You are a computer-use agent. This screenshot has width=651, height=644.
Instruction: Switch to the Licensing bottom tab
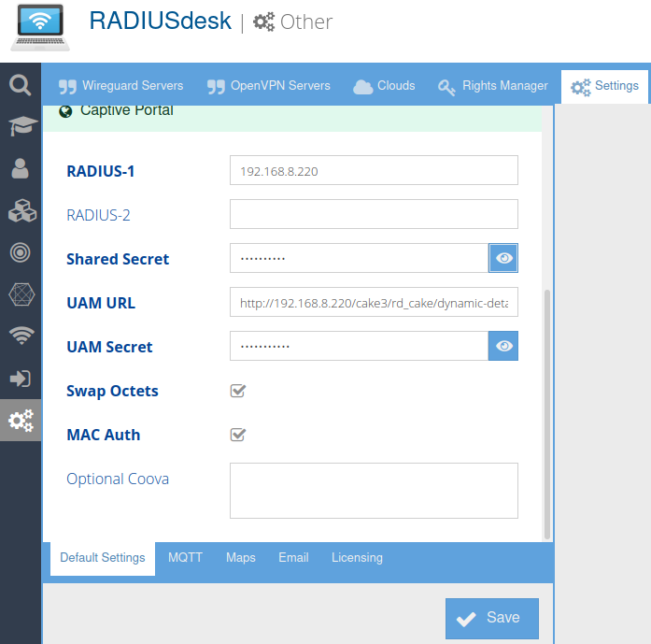(357, 558)
